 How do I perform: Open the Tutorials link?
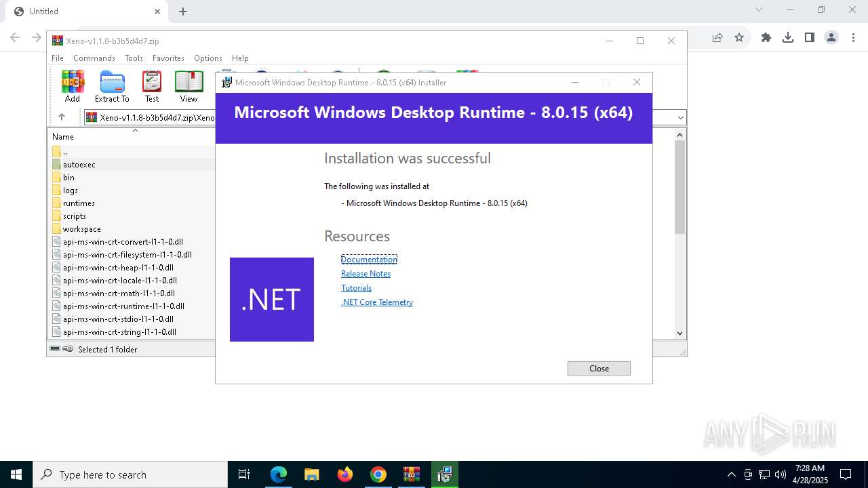pos(356,288)
